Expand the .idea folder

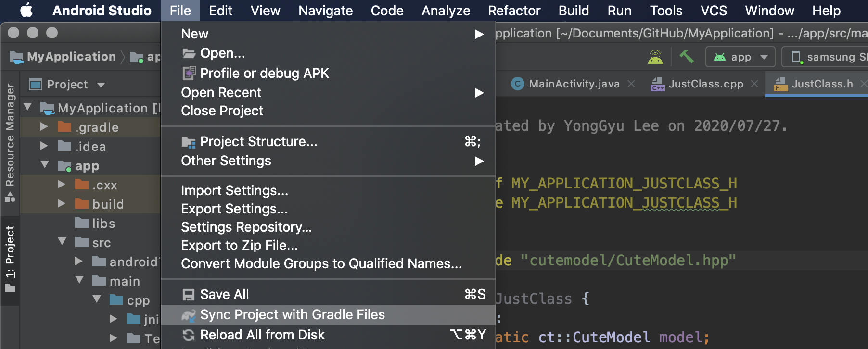pos(44,146)
